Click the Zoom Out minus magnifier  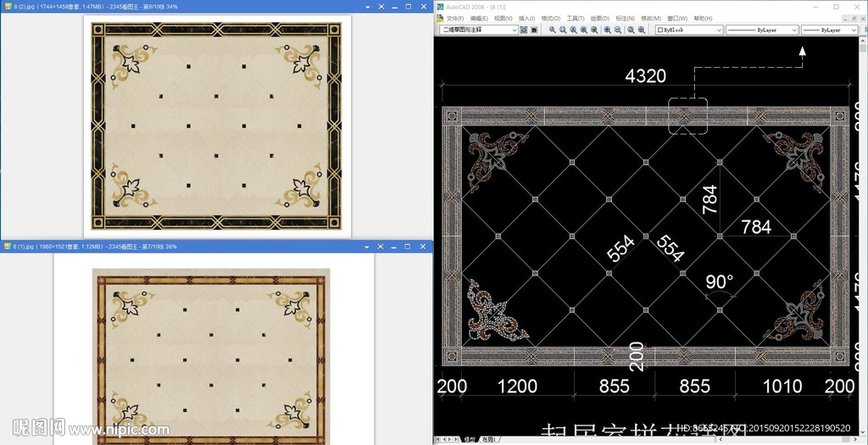coord(618,30)
